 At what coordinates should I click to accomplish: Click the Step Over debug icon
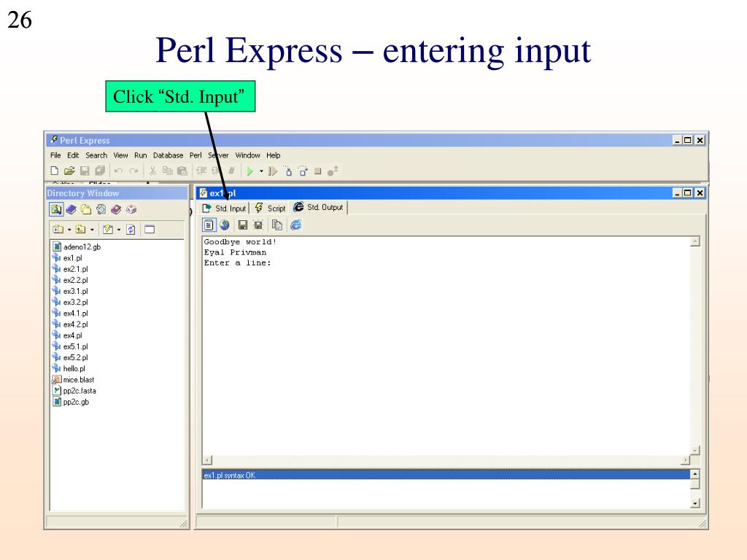303,171
